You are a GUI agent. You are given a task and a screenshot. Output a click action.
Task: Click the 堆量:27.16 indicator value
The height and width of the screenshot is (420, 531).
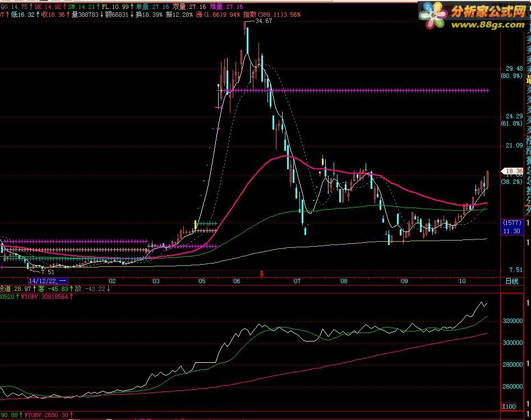[x=226, y=7]
